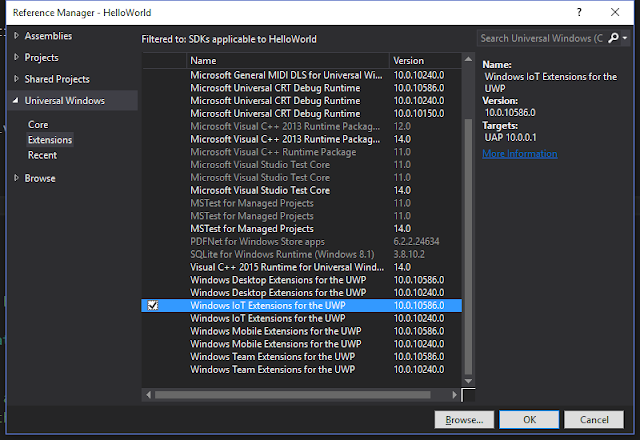
Task: Expand the Shared Projects category
Action: (x=16, y=79)
